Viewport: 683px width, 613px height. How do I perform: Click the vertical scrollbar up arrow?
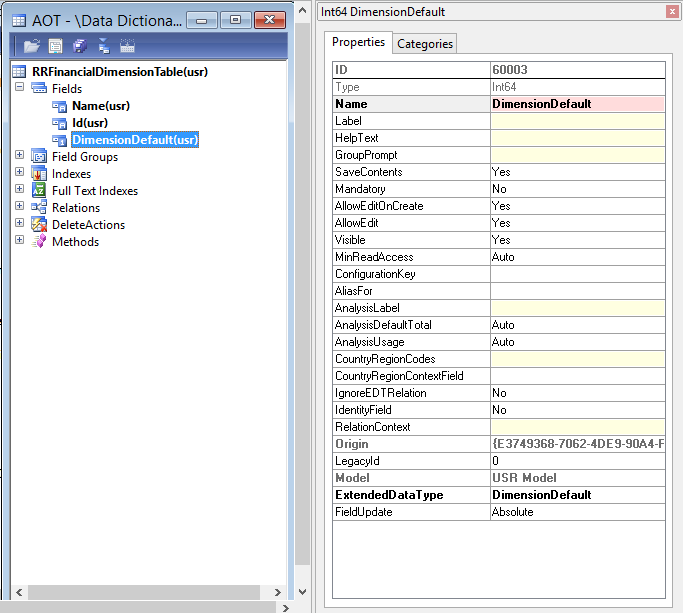302,10
